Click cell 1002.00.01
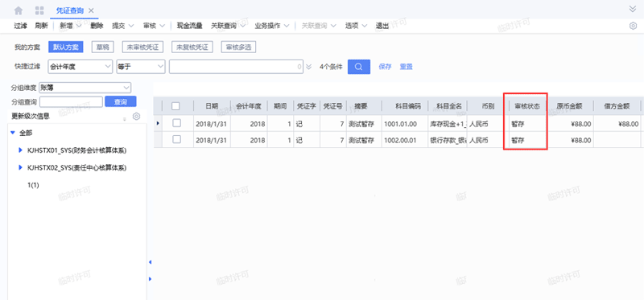The image size is (644, 300). (405, 140)
